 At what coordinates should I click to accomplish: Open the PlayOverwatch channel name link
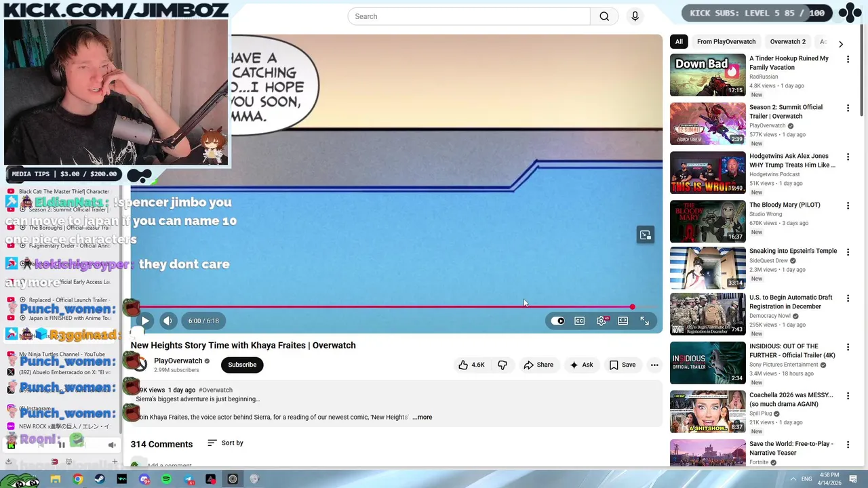pyautogui.click(x=178, y=361)
